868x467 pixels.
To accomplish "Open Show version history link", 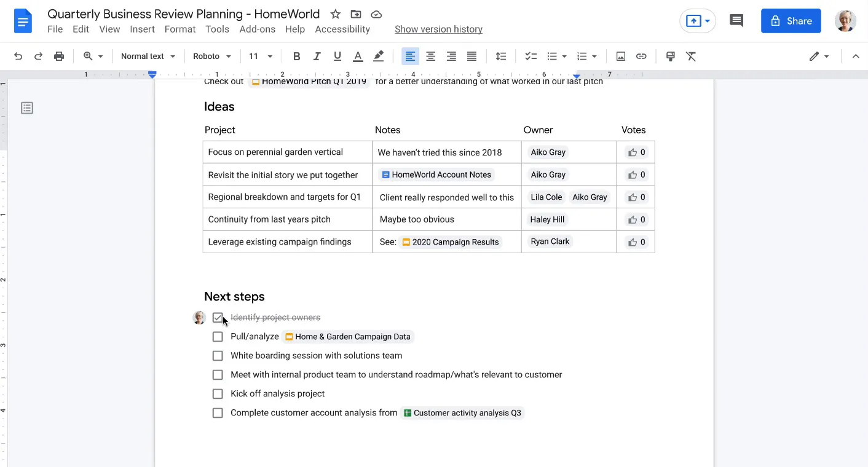I will tap(438, 29).
